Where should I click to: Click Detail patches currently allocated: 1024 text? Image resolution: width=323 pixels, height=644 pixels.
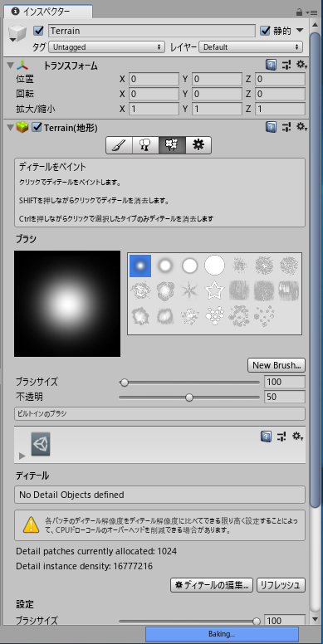[x=96, y=551]
